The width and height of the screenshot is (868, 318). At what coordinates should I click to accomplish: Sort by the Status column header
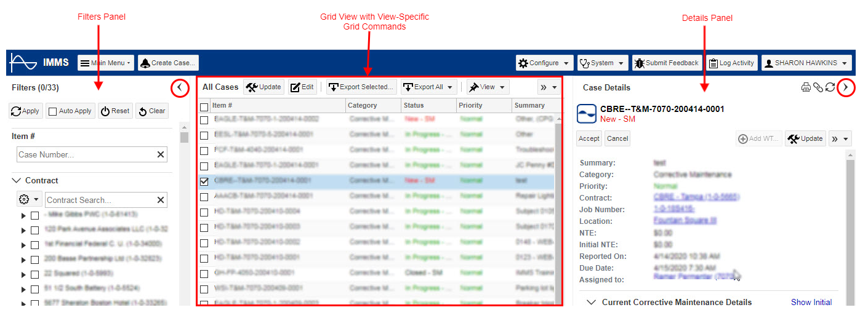coord(428,105)
